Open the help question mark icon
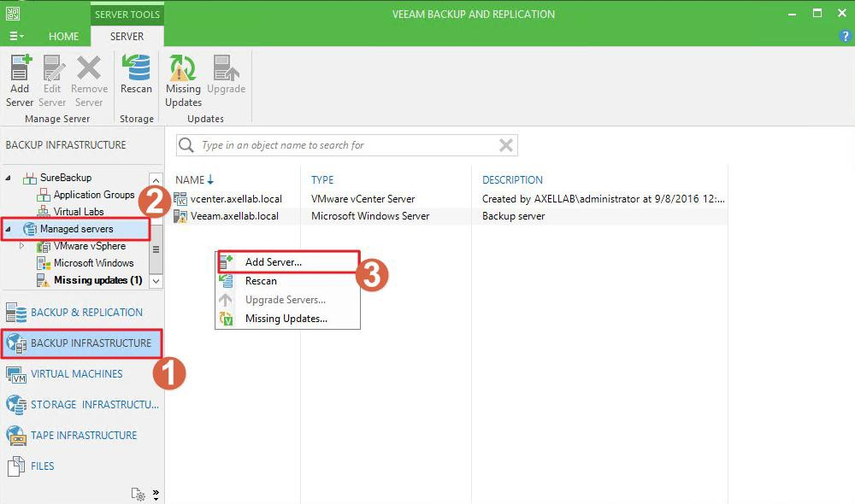This screenshot has width=855, height=504. point(846,37)
